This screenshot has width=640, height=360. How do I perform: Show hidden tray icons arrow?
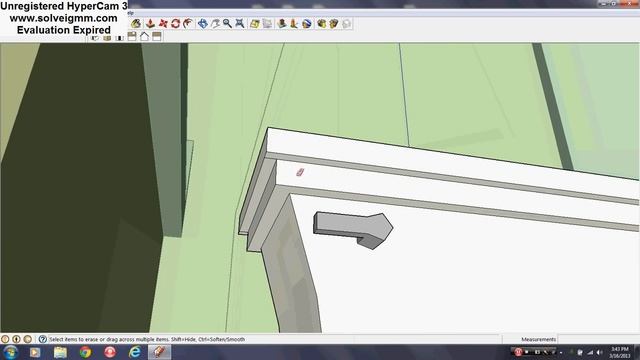pos(561,352)
